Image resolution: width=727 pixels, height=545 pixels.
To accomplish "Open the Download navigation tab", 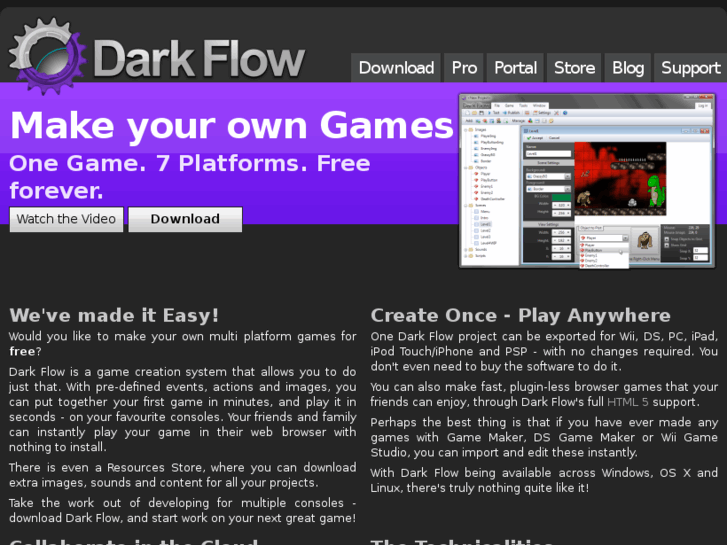I will [396, 68].
